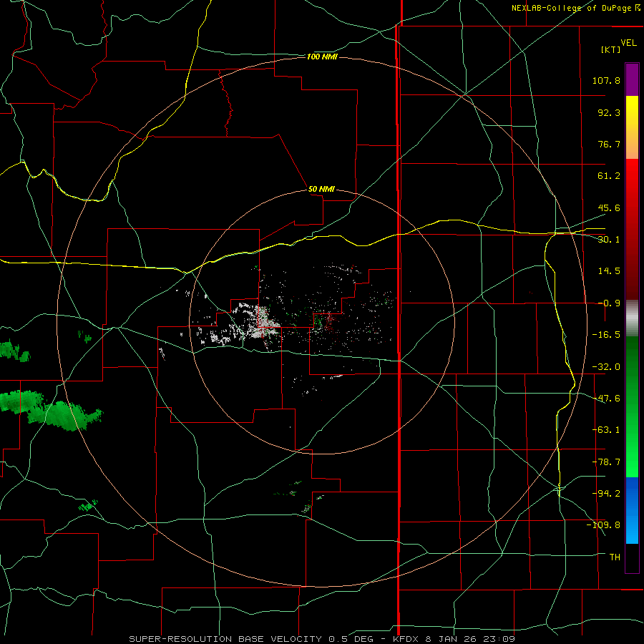Click the 61.2 legend value

coord(609,176)
